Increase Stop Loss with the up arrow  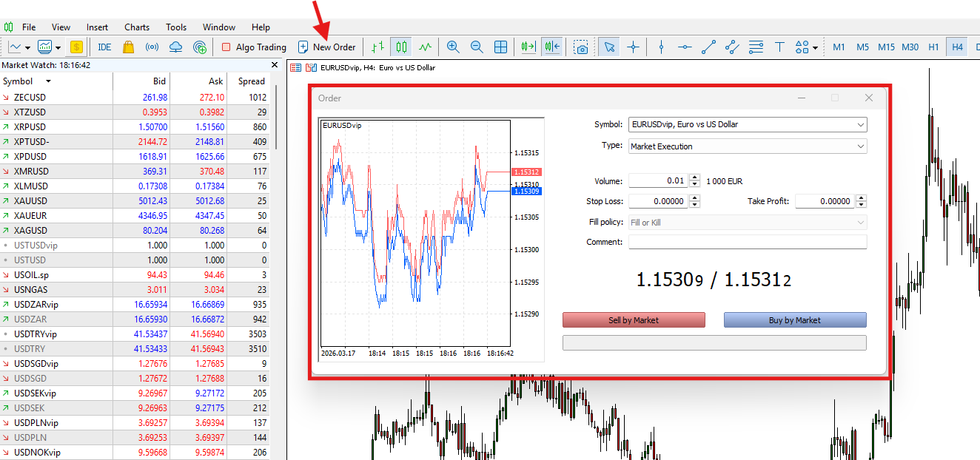(694, 197)
